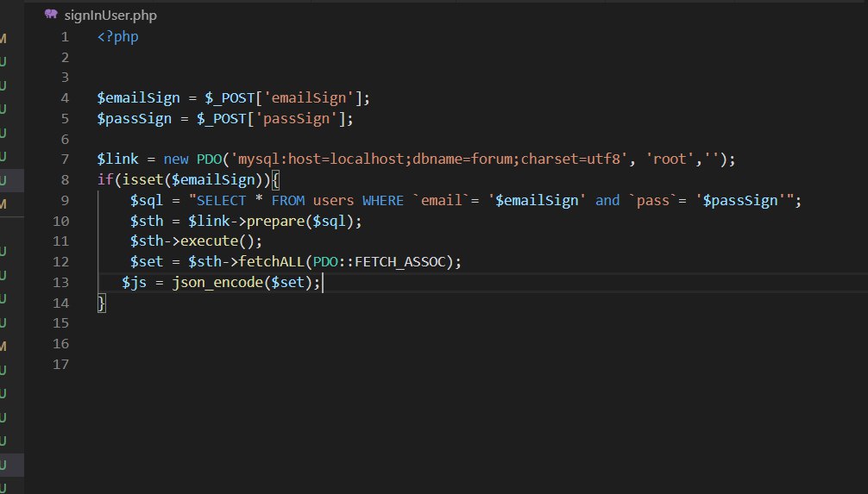Click the 'root' string on line 7
Viewport: 868px width, 494px height.
670,159
